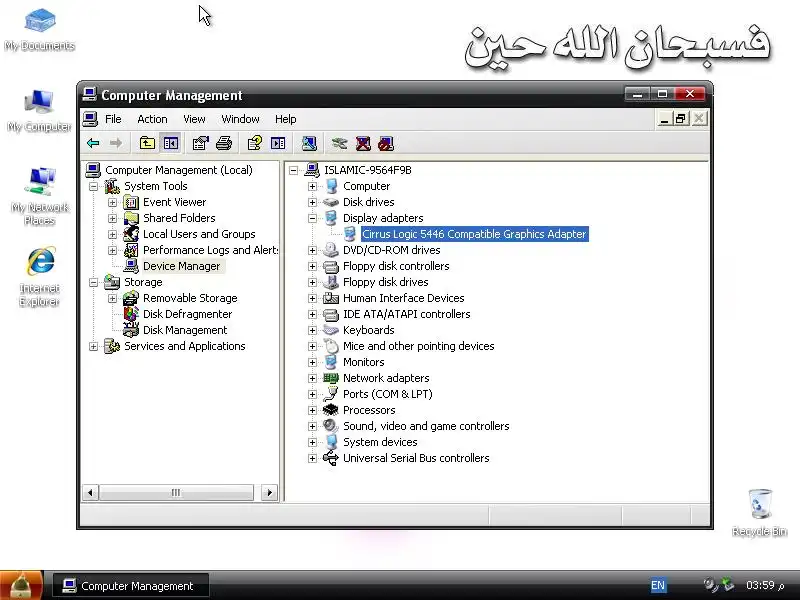800x600 pixels.
Task: Select Removable Storage in the tree
Action: pos(190,298)
